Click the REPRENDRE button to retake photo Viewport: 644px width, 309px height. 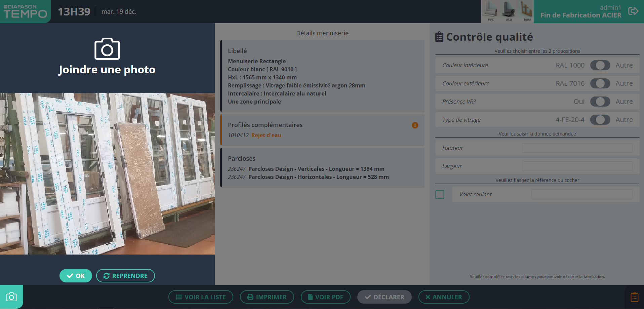(125, 276)
